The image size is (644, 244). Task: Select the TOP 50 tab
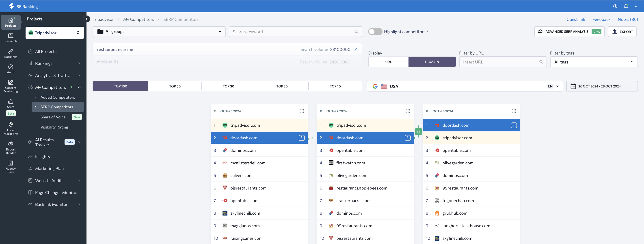coord(175,86)
